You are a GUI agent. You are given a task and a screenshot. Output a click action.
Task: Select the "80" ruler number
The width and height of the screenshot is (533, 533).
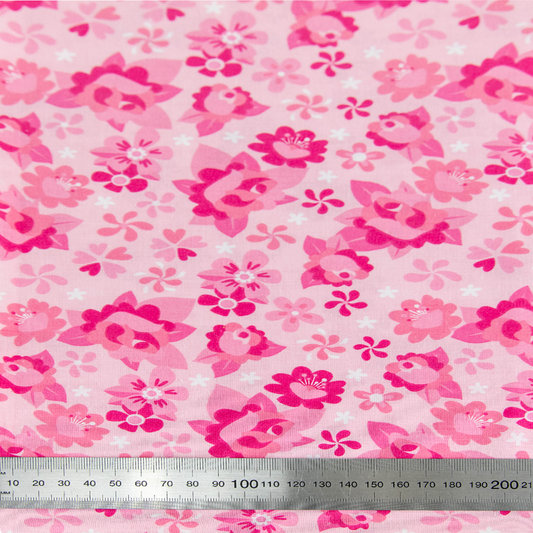(192, 484)
